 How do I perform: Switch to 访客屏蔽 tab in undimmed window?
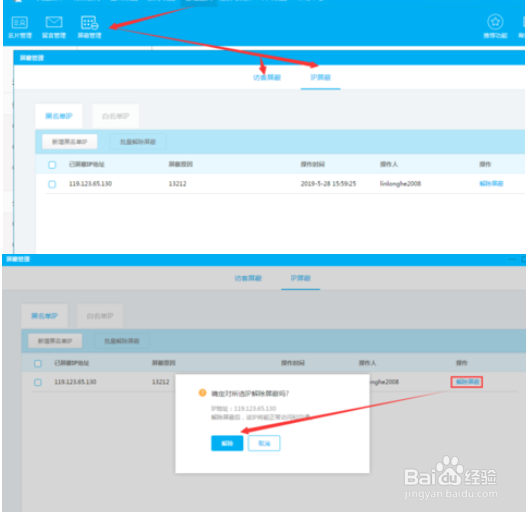[x=267, y=78]
